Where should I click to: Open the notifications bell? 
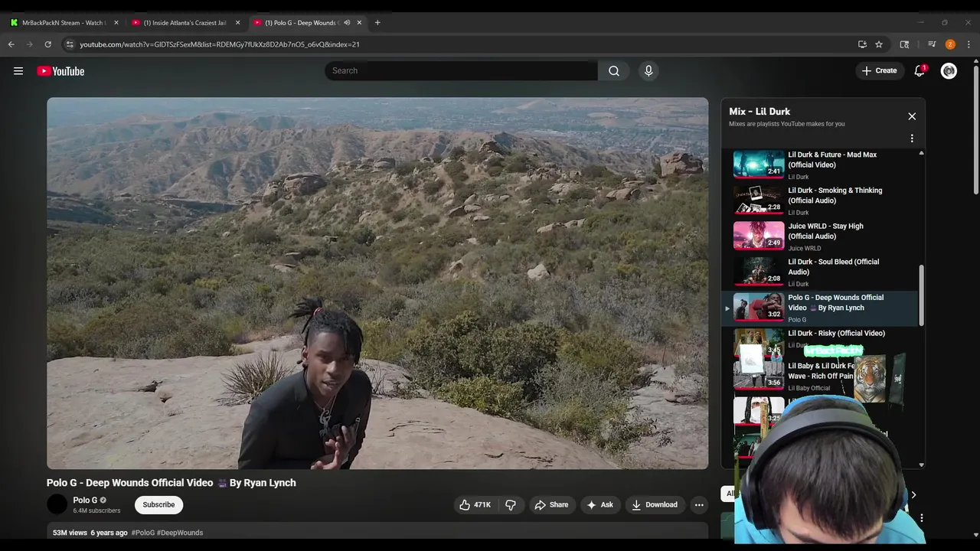[920, 71]
